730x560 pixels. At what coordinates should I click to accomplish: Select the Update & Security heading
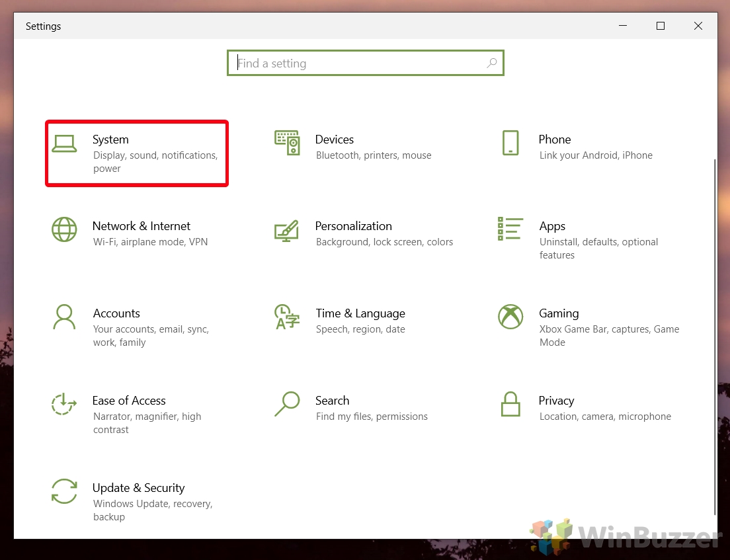(x=138, y=489)
